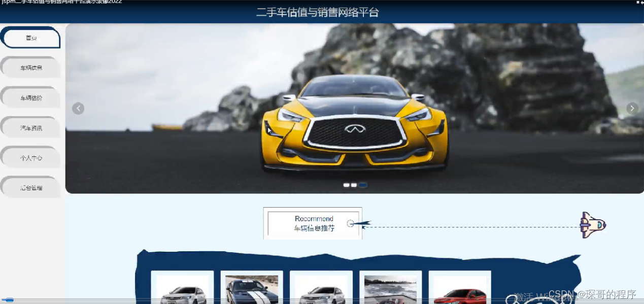Image resolution: width=644 pixels, height=304 pixels.
Task: Select the first carousel indicator dot
Action: pyautogui.click(x=346, y=185)
